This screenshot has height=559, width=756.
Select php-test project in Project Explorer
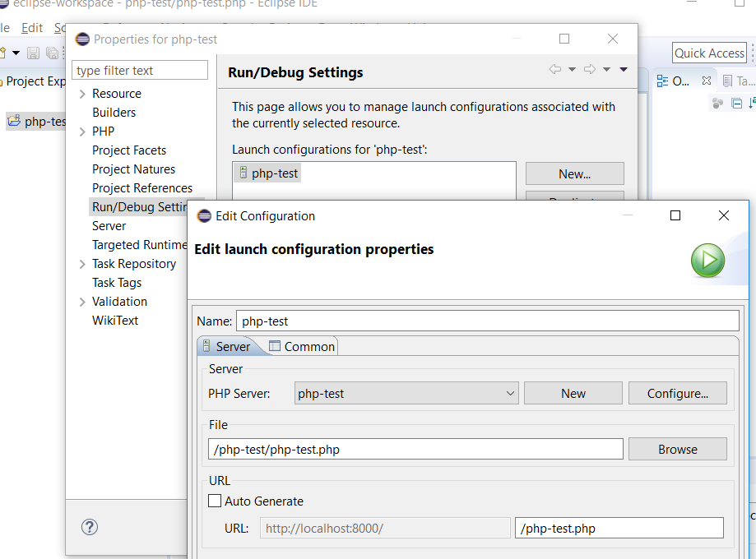coord(36,121)
